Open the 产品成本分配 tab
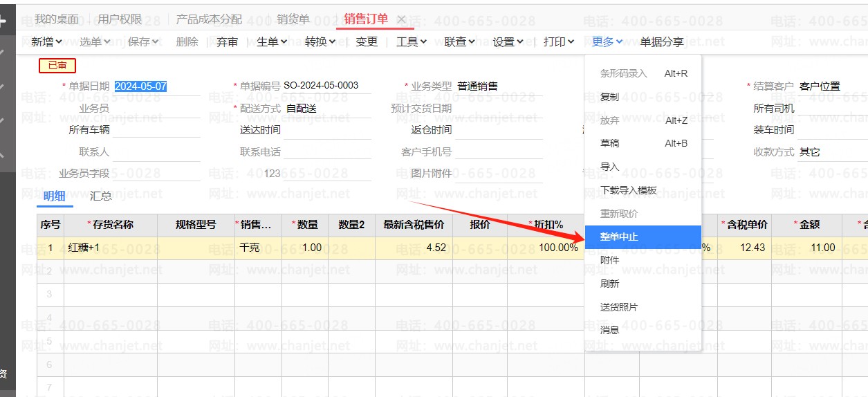Image resolution: width=868 pixels, height=397 pixels. coord(209,19)
